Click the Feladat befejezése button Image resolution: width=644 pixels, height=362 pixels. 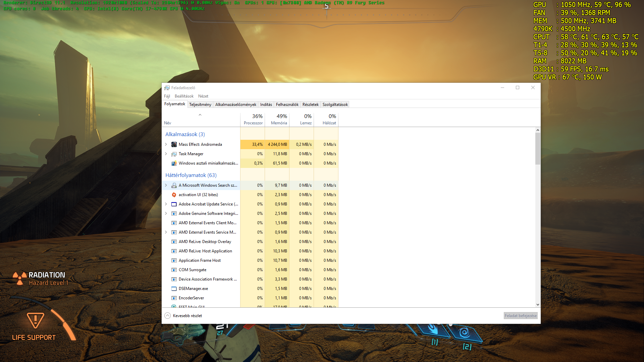(x=520, y=316)
